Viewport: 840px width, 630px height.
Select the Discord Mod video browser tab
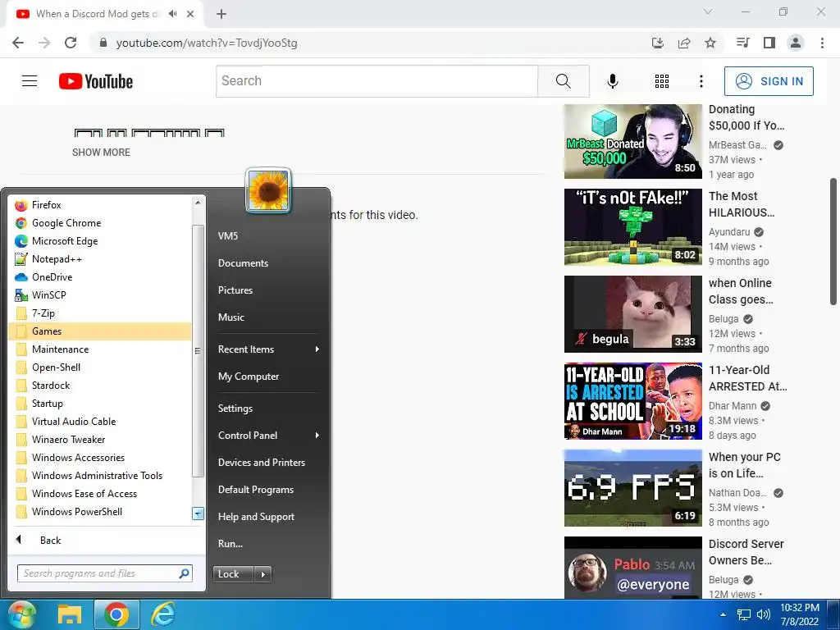pos(104,14)
